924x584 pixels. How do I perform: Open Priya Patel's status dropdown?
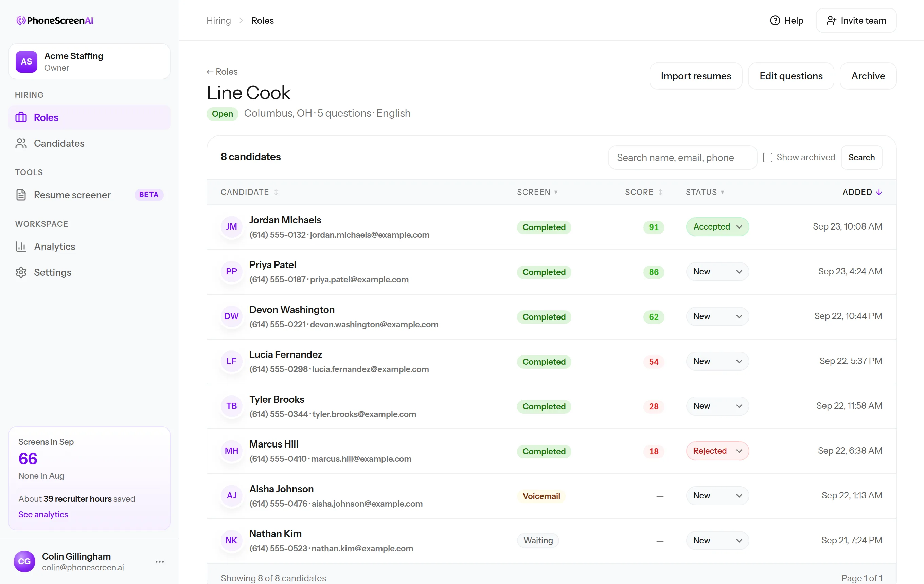(717, 272)
